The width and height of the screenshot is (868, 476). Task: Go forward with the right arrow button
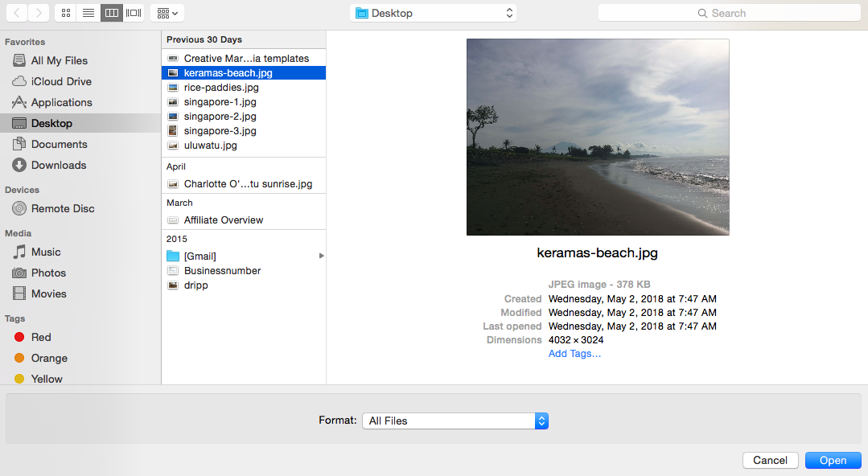click(x=38, y=13)
